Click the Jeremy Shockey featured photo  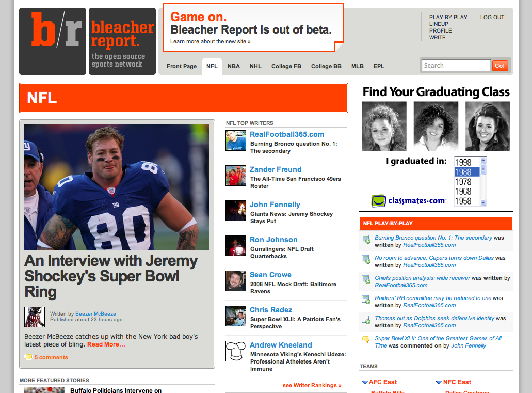click(x=117, y=187)
